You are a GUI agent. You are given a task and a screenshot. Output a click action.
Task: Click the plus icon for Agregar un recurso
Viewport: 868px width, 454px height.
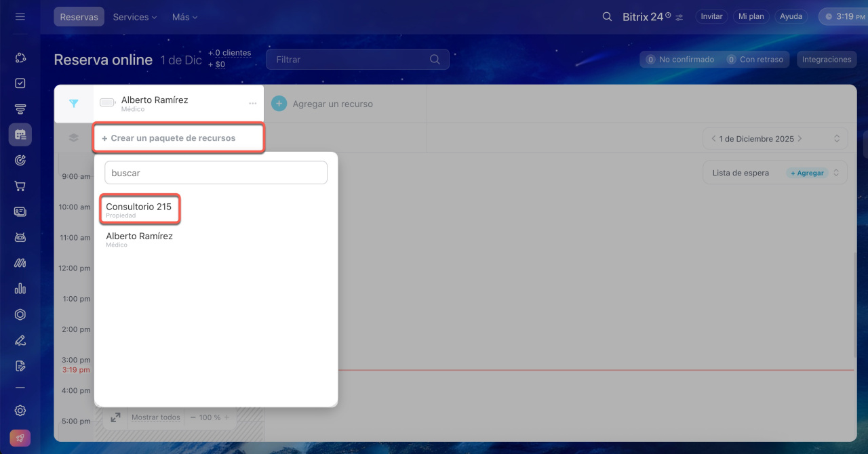tap(279, 104)
